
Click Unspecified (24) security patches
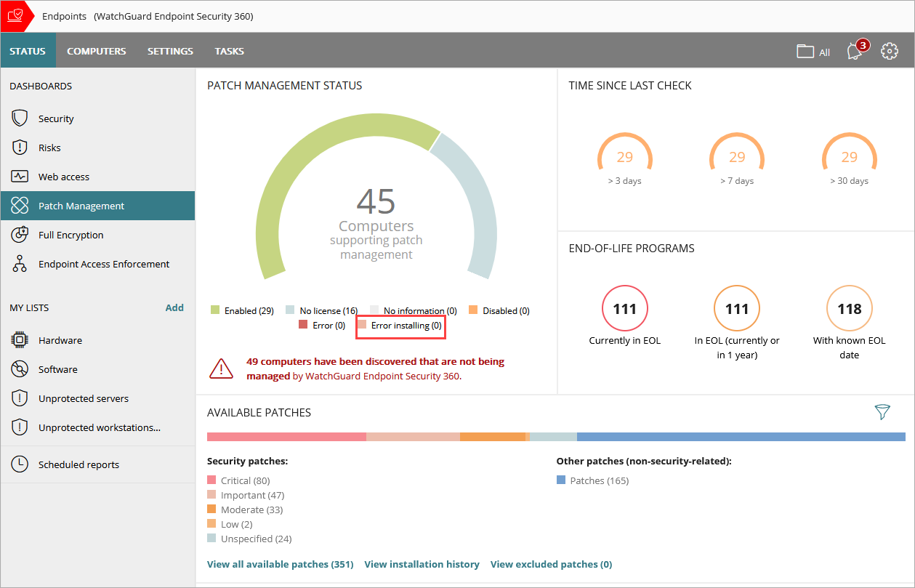pos(249,539)
